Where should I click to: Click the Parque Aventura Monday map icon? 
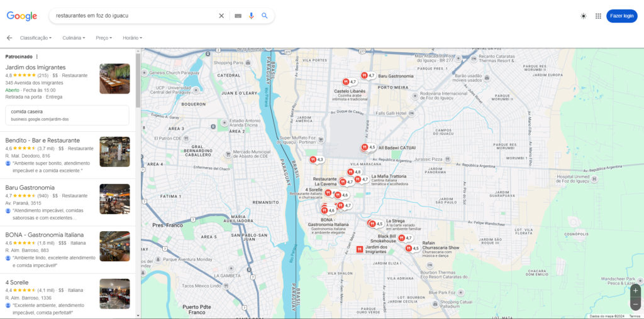click(158, 259)
